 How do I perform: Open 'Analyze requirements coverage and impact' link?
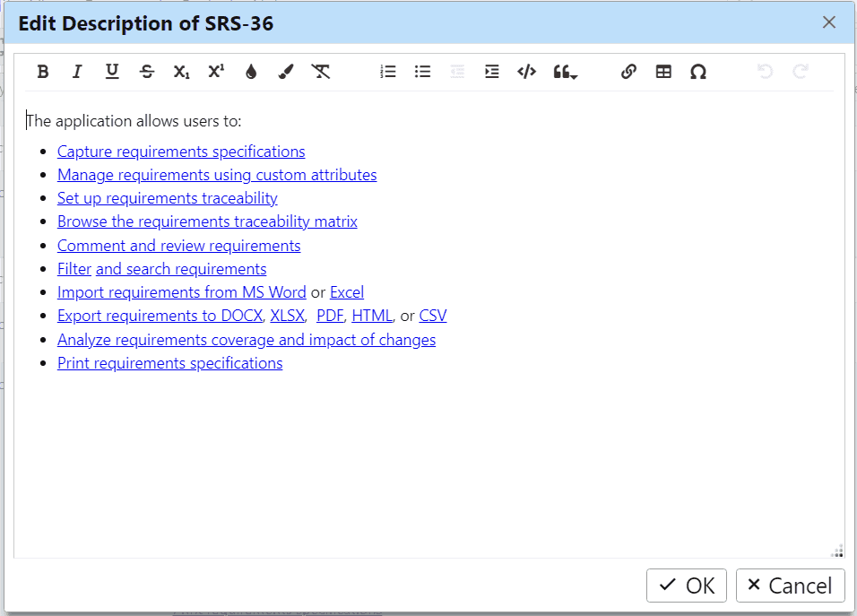pyautogui.click(x=247, y=340)
